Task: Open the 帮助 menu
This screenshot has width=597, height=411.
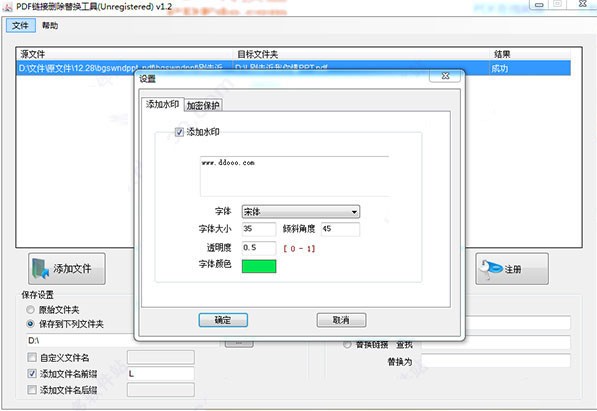Action: pyautogui.click(x=50, y=26)
